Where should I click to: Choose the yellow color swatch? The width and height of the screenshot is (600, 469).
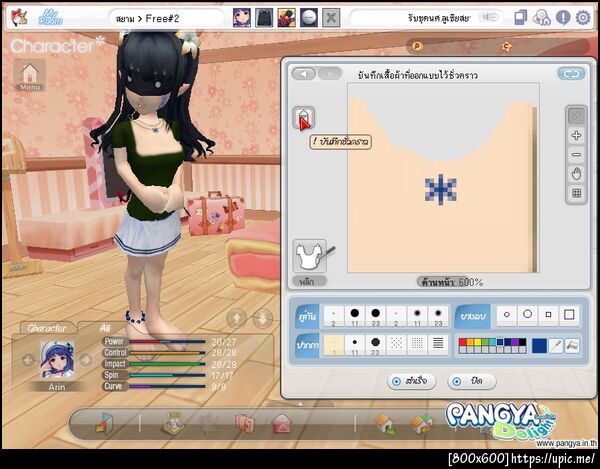click(x=478, y=342)
